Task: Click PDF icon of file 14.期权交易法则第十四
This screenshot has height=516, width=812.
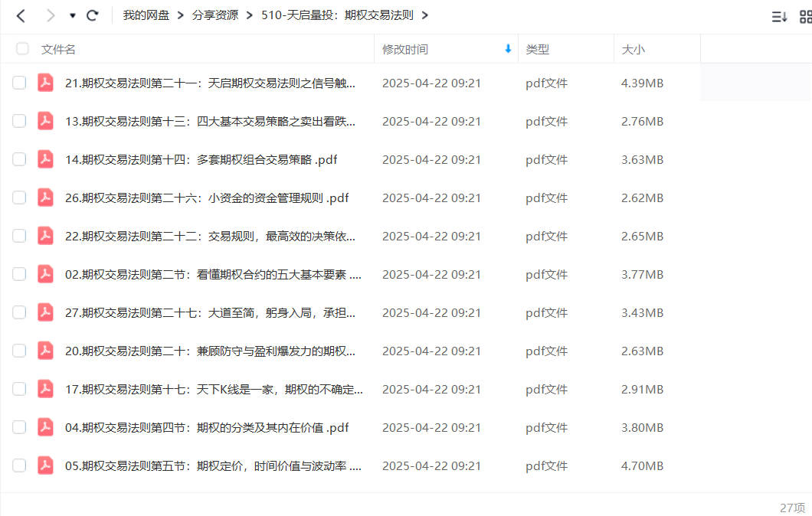Action: tap(45, 159)
